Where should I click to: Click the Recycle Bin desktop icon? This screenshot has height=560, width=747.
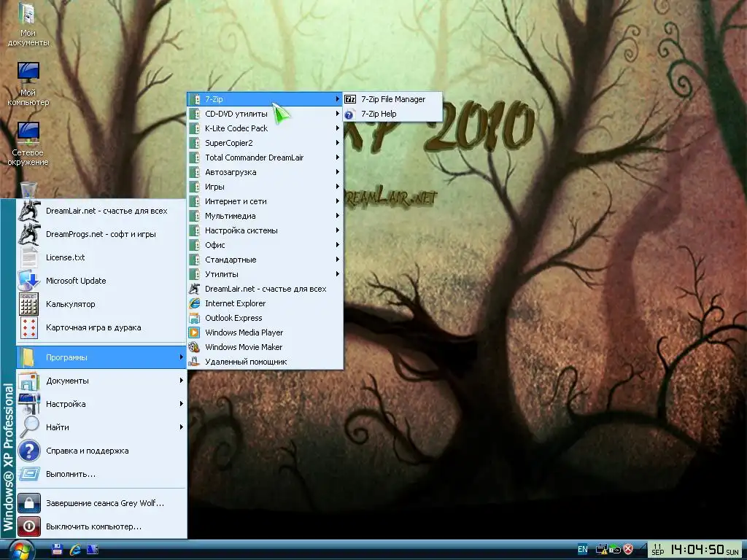click(28, 190)
